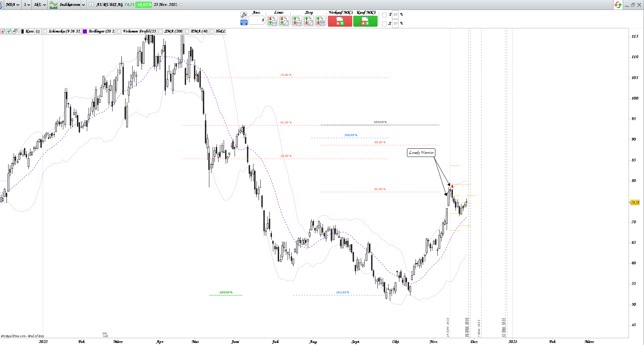Viewport: 644px width, 345px height.
Task: Click the green Kauf MKT buy button
Action: [x=365, y=21]
